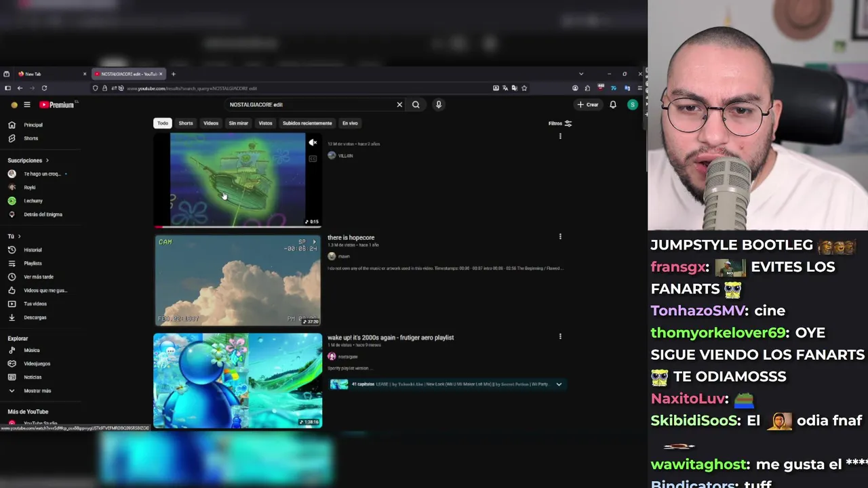Screen dimensions: 868x488
Task: Click the browser back arrow
Action: point(20,88)
